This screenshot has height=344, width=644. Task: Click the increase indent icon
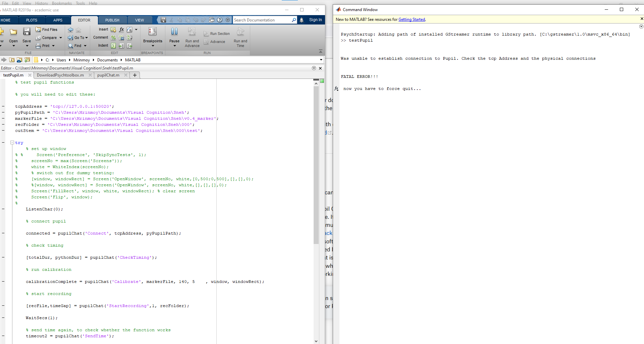tap(121, 46)
